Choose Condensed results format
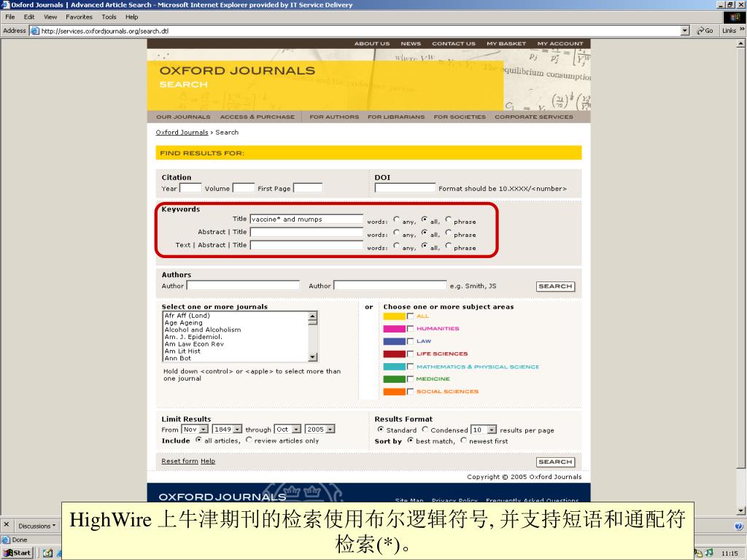The width and height of the screenshot is (747, 560). pyautogui.click(x=425, y=429)
